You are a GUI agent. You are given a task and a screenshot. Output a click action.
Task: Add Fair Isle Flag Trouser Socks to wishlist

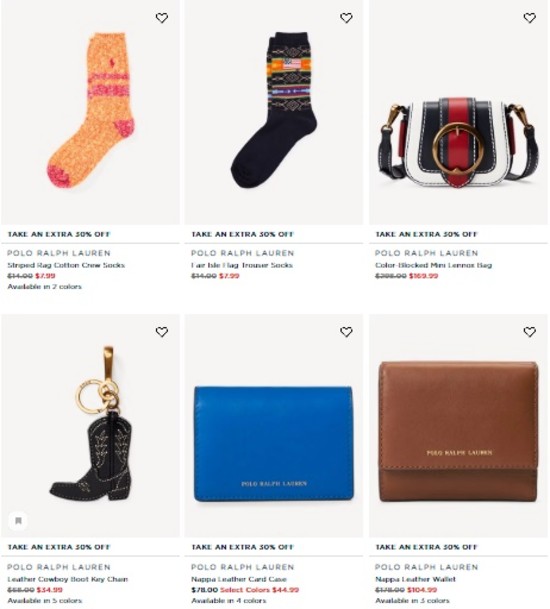[x=346, y=18]
